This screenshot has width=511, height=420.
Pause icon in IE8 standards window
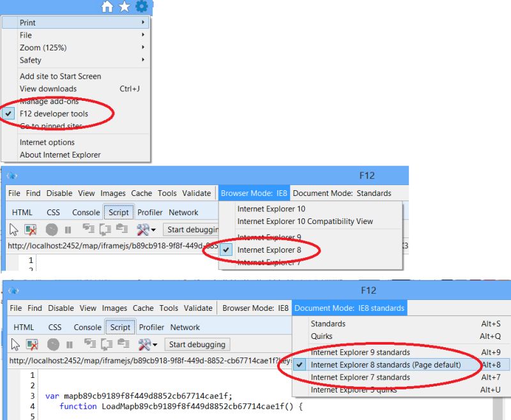point(70,345)
